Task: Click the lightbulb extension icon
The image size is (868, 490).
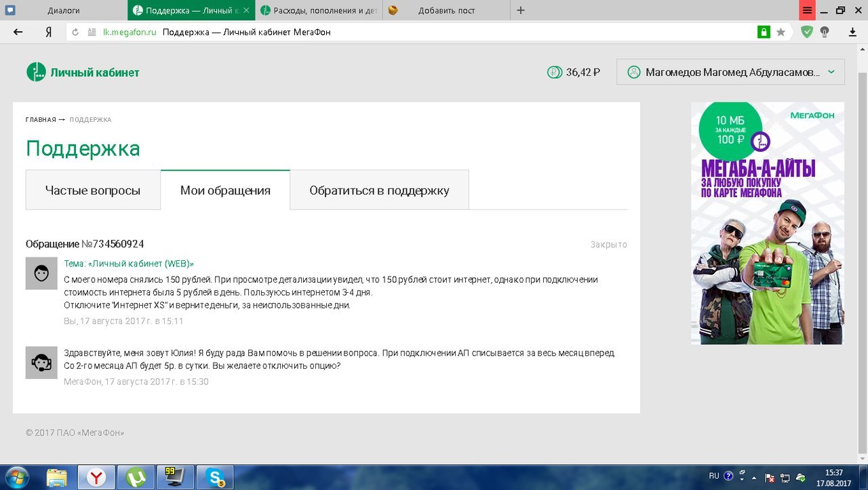Action: 825,32
